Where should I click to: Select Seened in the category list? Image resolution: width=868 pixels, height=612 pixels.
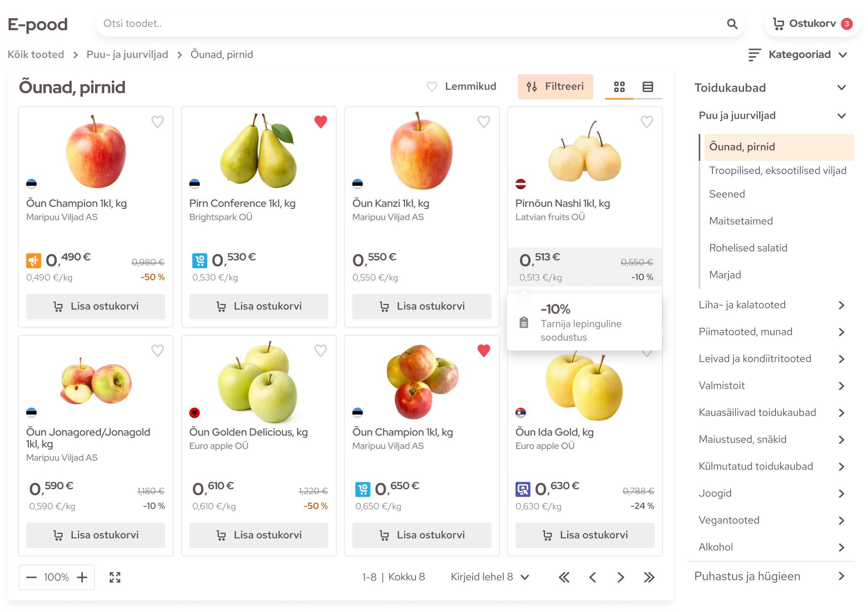point(727,194)
